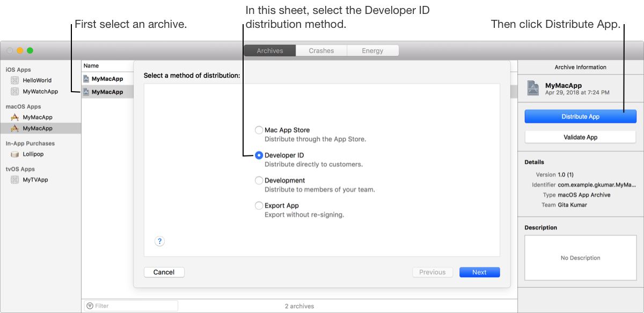Click the Previous button
This screenshot has height=313, width=644.
coord(433,272)
